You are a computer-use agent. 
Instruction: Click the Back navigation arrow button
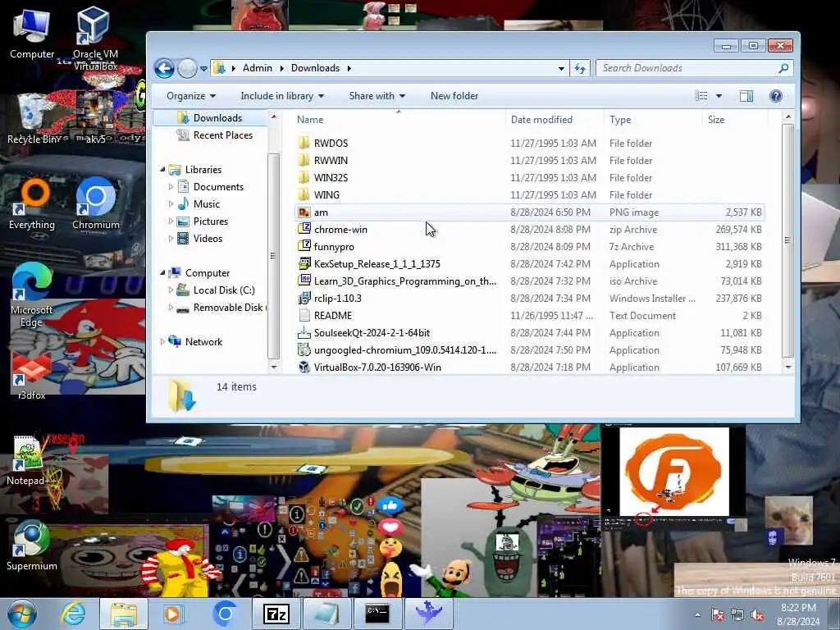pyautogui.click(x=164, y=69)
